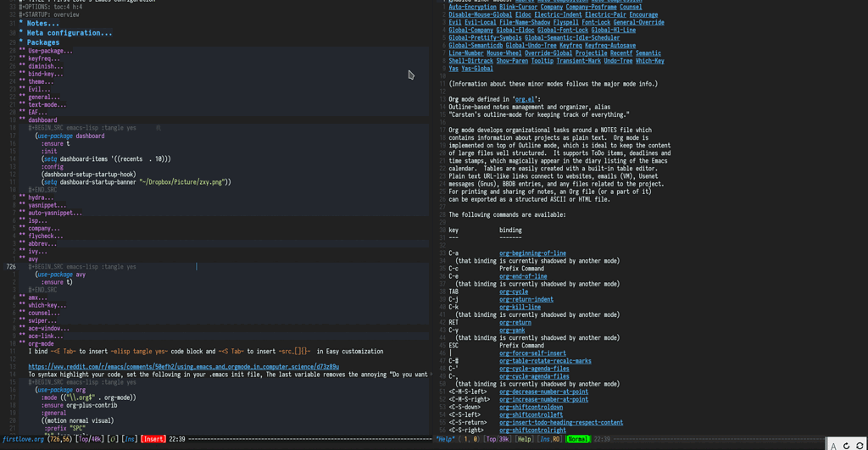This screenshot has height=450, width=868.
Task: Open the org.el source file link
Action: coord(525,99)
